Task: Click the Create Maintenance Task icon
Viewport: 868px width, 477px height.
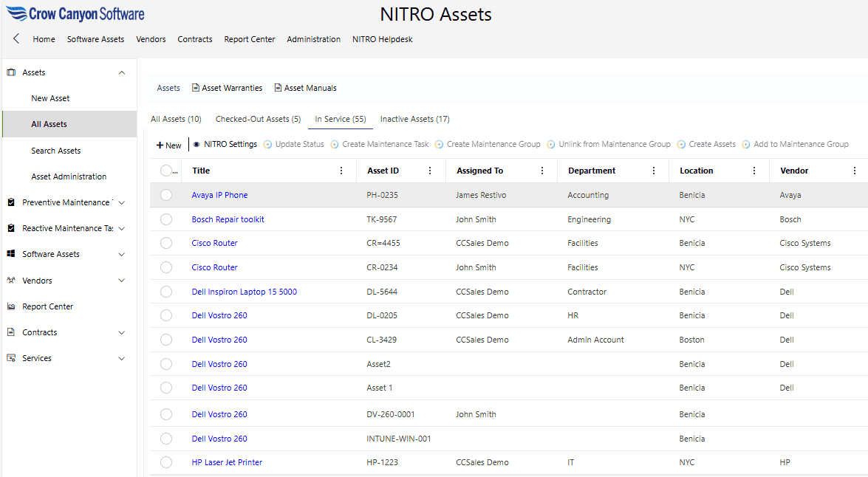Action: (335, 145)
